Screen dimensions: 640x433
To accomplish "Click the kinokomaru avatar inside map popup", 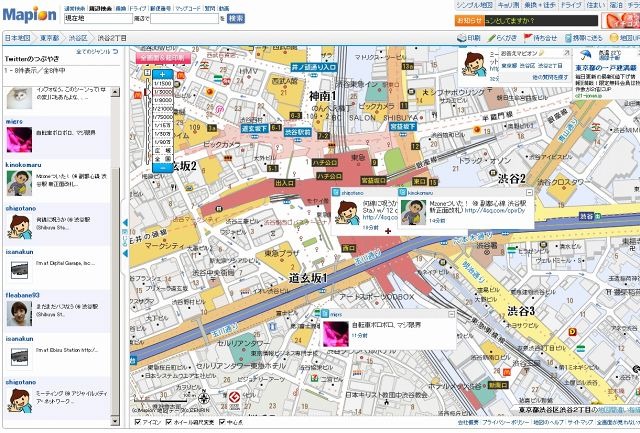I will [413, 212].
